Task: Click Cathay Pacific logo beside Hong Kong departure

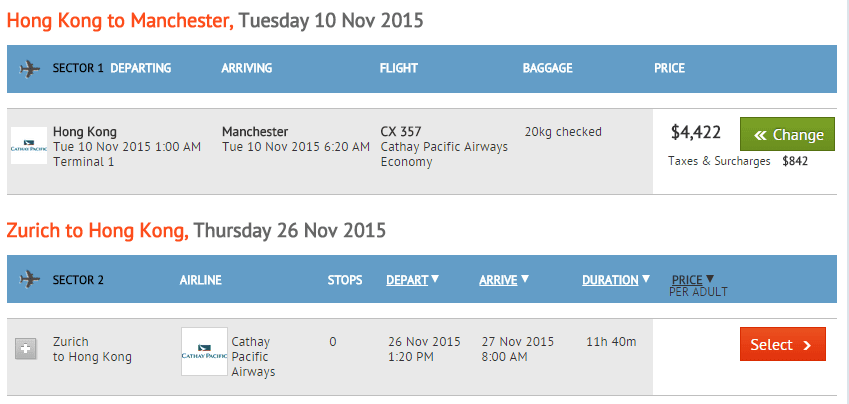Action: pos(28,146)
